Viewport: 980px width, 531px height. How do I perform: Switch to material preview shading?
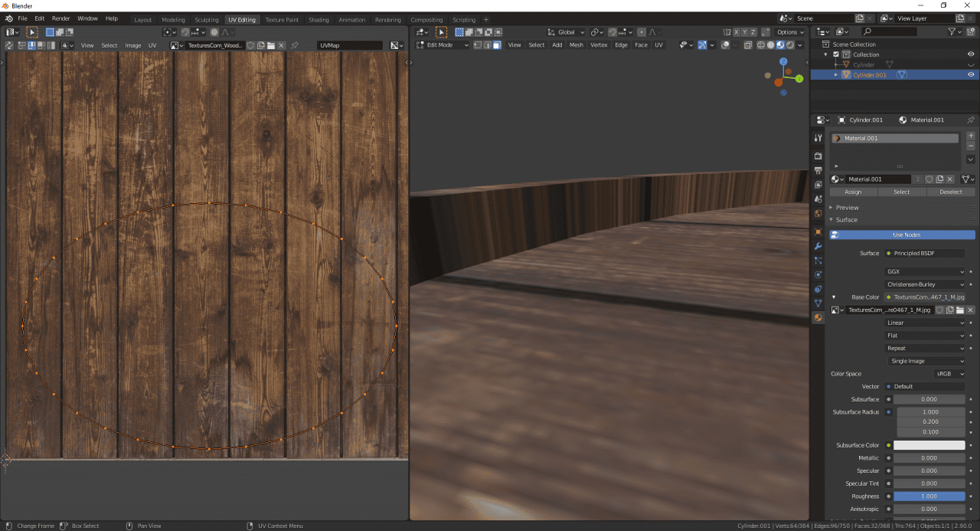(x=780, y=45)
